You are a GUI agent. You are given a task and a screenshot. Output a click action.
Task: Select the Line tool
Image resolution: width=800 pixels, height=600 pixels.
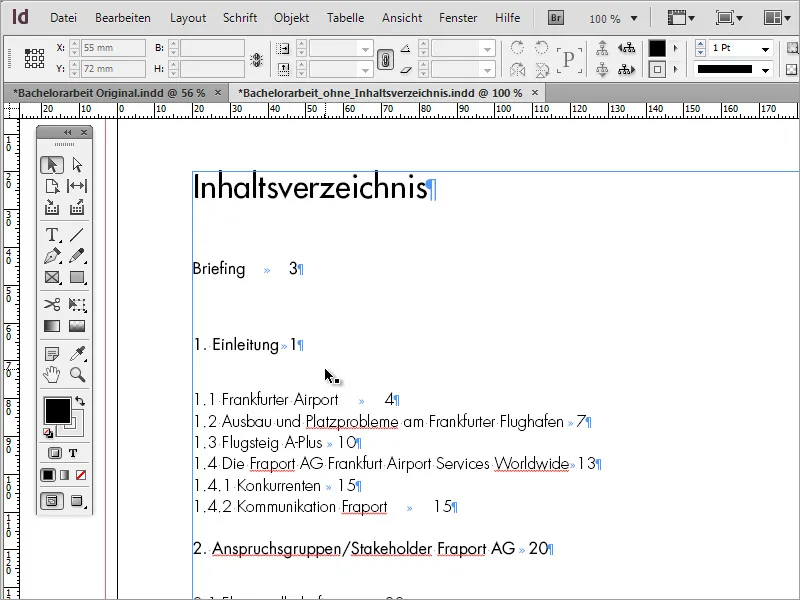point(77,235)
